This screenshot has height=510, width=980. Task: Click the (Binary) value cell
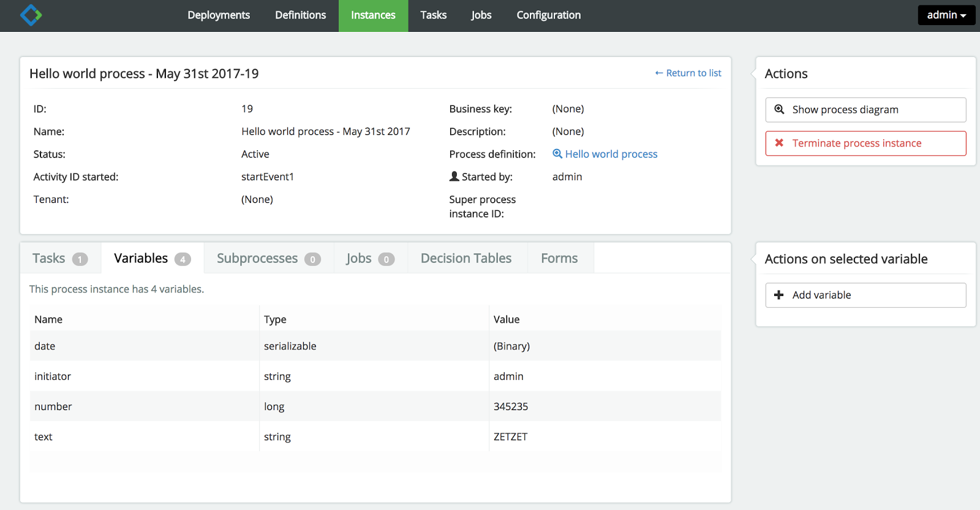(x=605, y=346)
